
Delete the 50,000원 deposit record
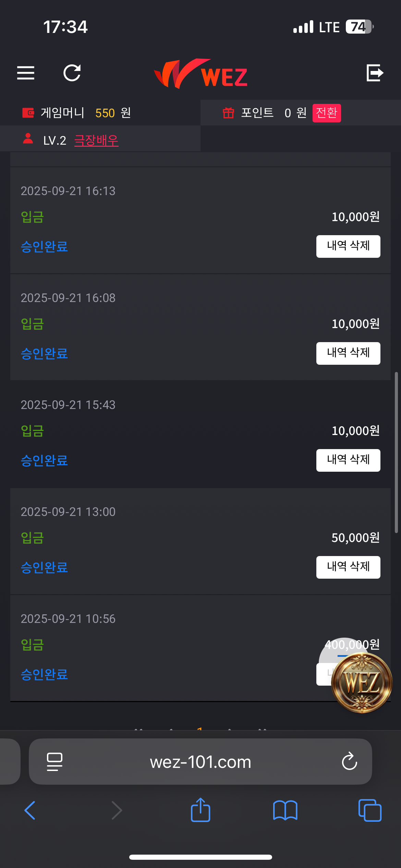[348, 567]
